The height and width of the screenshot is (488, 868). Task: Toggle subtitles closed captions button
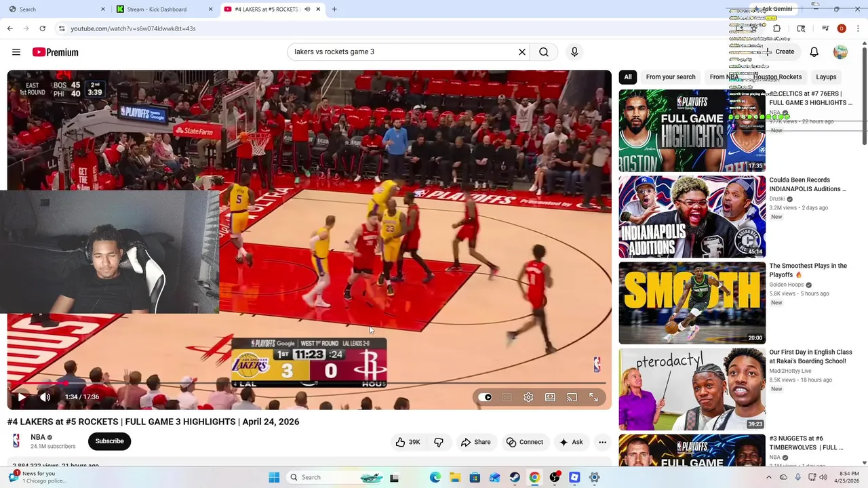(x=507, y=397)
